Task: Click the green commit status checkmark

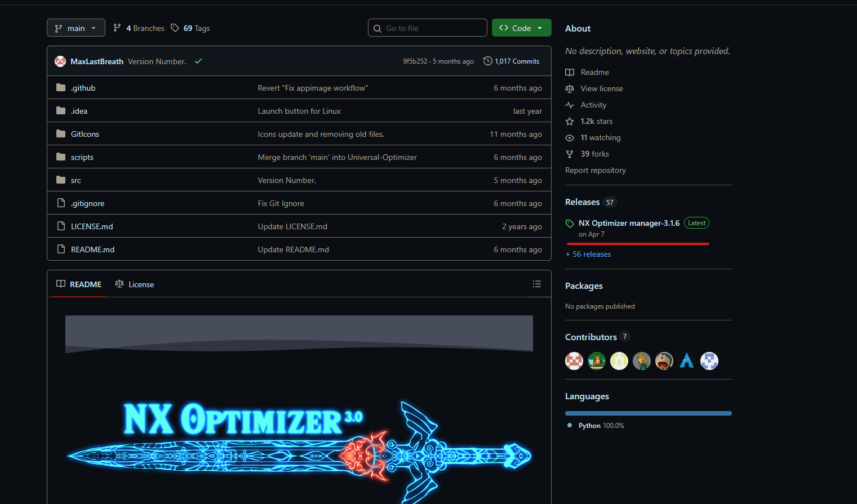Action: [198, 61]
